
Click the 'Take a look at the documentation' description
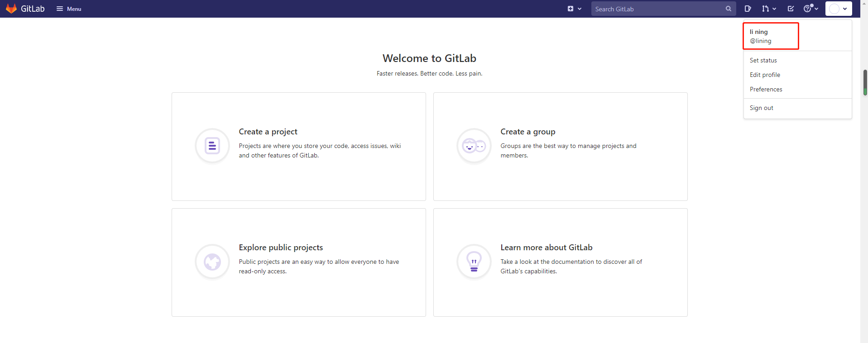click(x=571, y=267)
